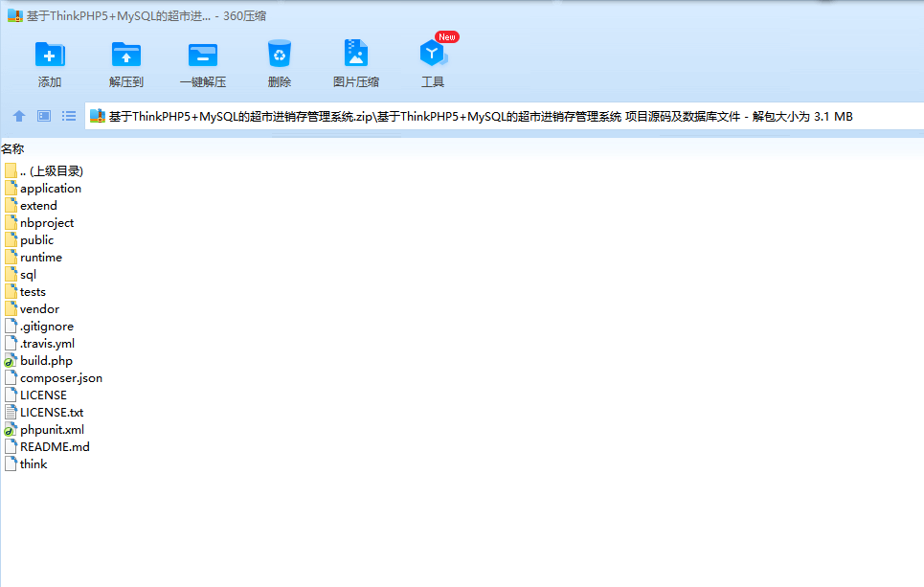
Task: Select the tests folder
Action: coord(25,292)
